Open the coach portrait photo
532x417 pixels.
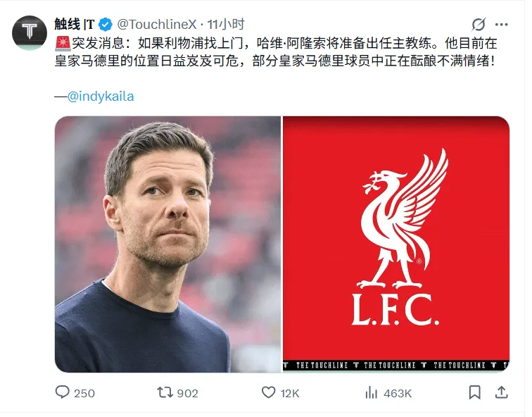[x=167, y=244]
